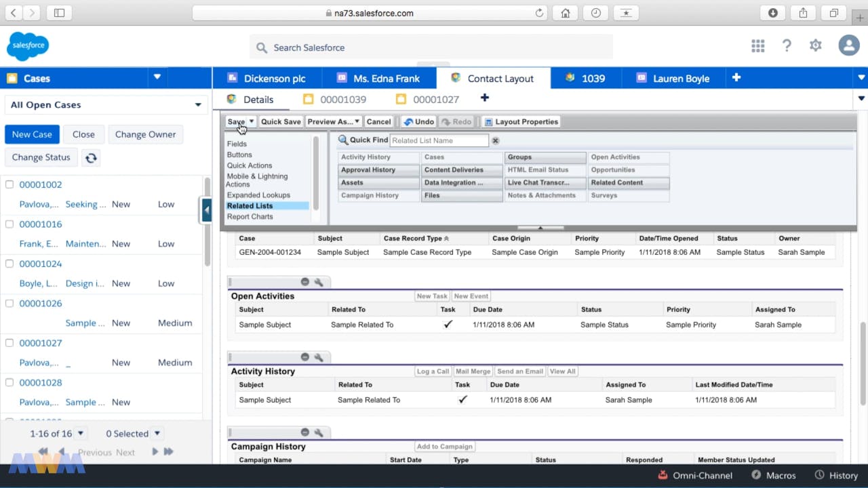Screen dimensions: 868x488
Task: Select the checkbox for case 00001016
Action: (x=9, y=224)
